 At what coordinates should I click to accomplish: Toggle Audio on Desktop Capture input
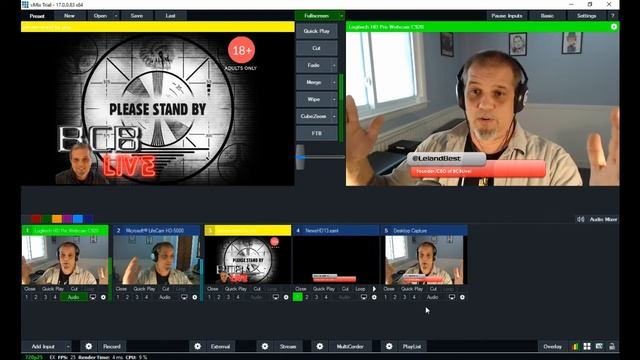tap(433, 297)
